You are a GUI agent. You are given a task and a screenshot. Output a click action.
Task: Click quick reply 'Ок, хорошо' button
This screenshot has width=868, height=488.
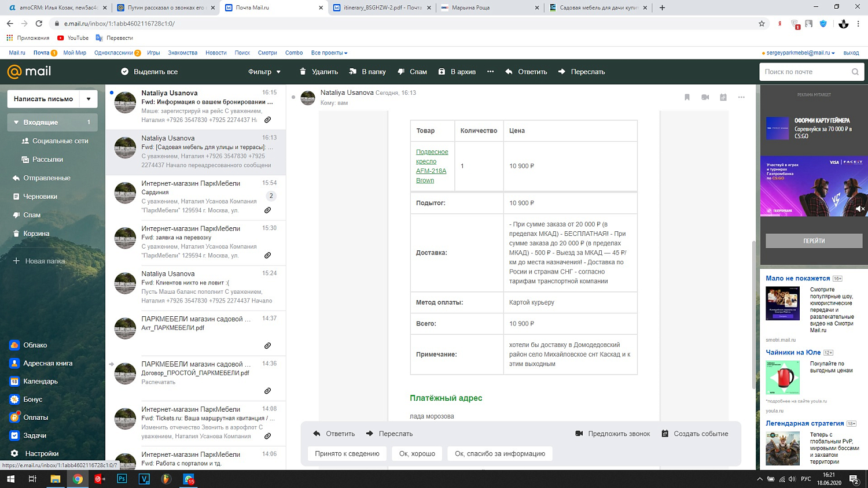coord(417,454)
